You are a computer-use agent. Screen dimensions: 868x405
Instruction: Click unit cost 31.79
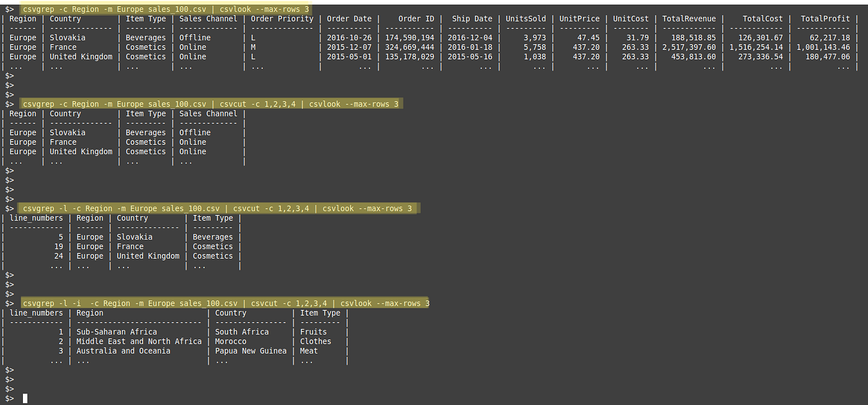pos(638,38)
